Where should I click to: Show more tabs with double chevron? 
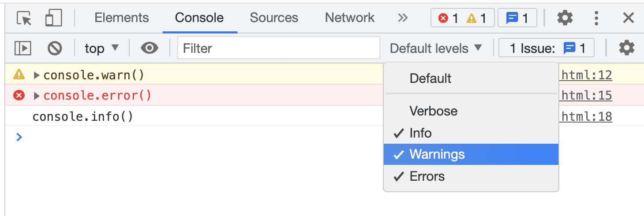(403, 18)
